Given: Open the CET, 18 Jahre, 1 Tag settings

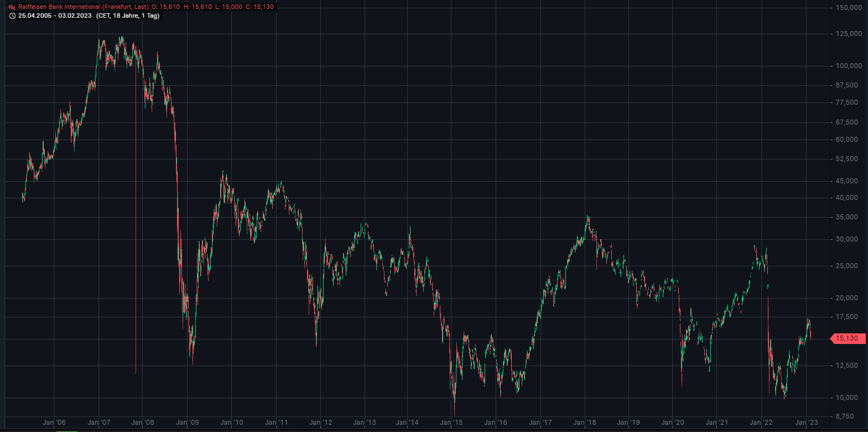Looking at the screenshot, I should tap(128, 16).
